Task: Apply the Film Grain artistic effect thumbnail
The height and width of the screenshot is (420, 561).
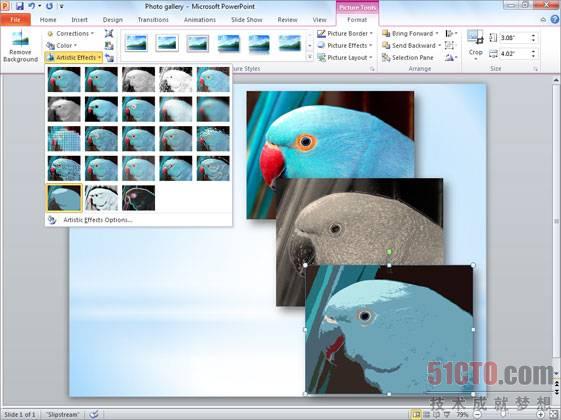Action: click(x=138, y=138)
